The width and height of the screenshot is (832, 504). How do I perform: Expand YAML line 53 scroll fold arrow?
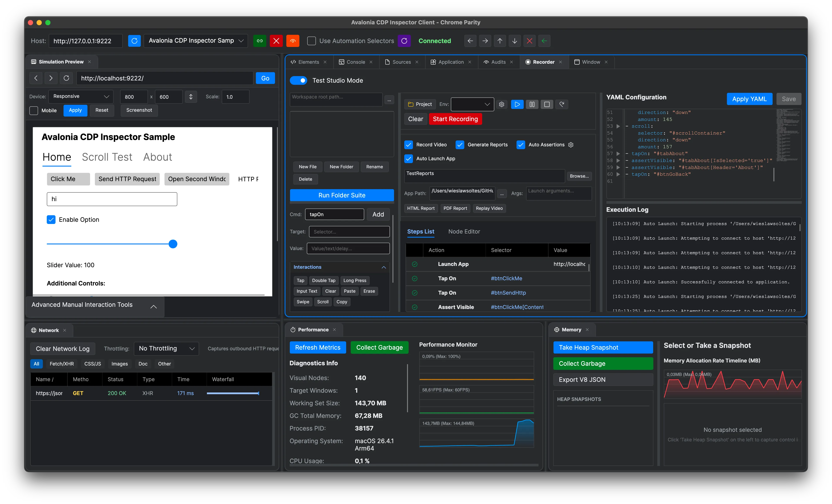pos(618,126)
